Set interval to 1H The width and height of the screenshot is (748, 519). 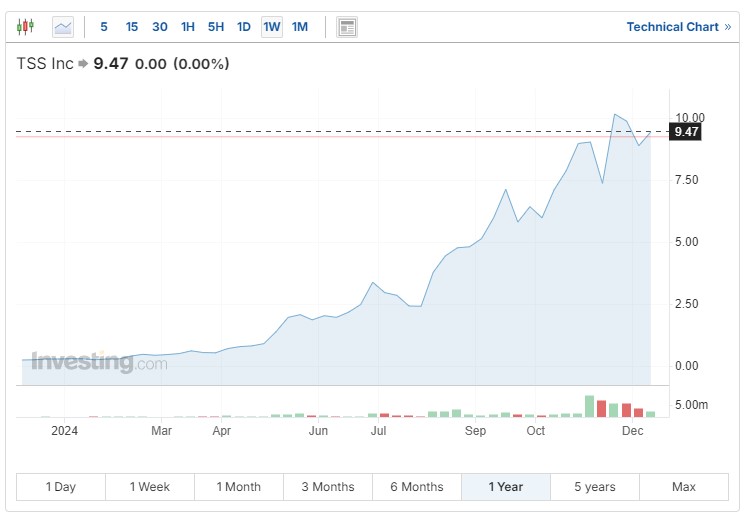click(188, 27)
